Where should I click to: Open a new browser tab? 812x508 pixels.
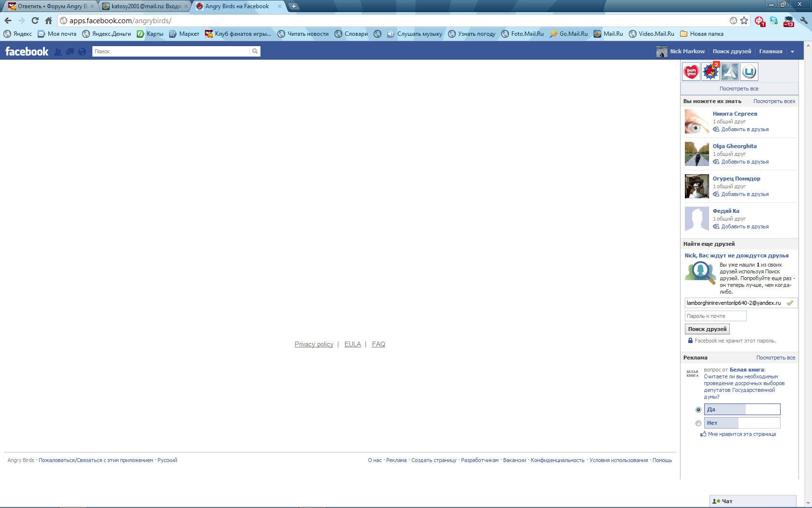click(293, 6)
